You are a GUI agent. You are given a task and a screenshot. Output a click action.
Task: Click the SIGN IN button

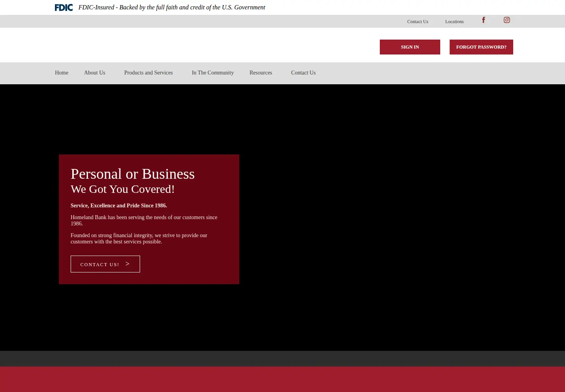(x=410, y=47)
